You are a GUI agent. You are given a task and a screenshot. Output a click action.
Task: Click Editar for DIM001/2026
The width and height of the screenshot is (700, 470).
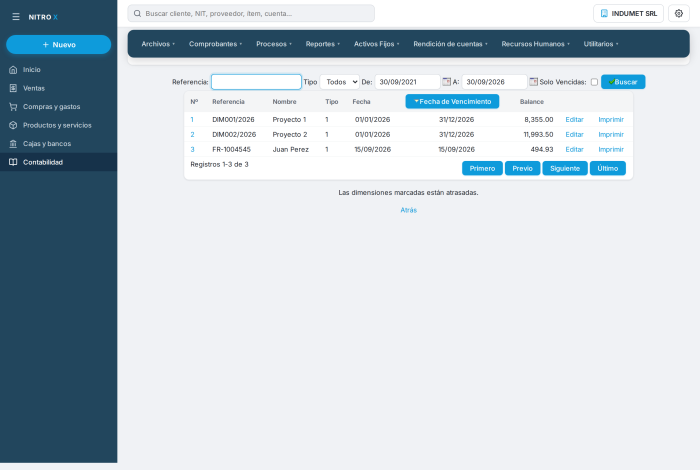coord(574,120)
